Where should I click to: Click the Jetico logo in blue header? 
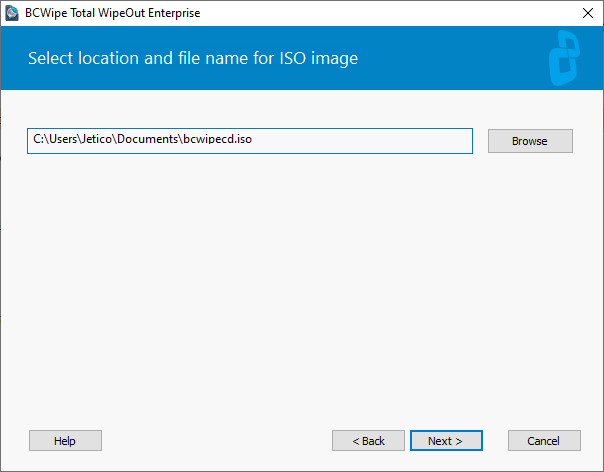coord(564,58)
